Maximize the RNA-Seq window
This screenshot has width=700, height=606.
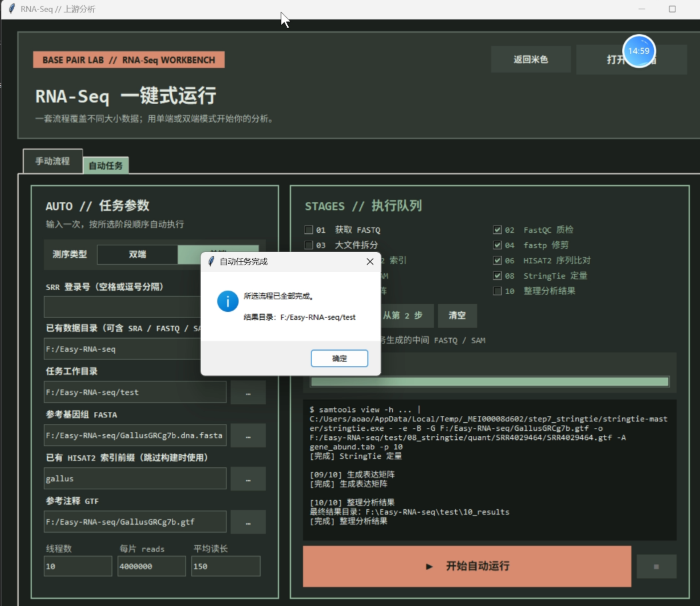[672, 9]
